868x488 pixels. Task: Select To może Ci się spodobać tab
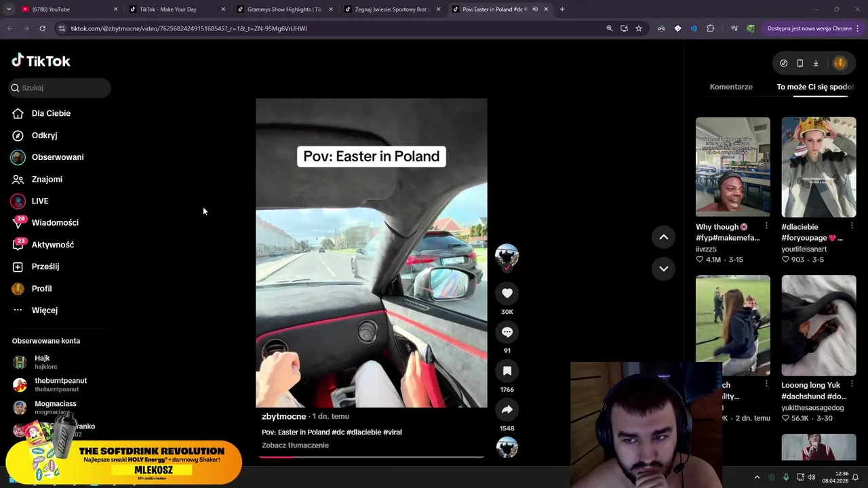[x=816, y=87]
